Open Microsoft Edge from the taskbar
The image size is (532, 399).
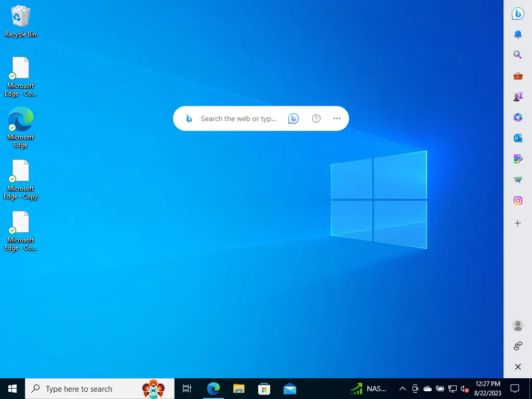coord(214,389)
